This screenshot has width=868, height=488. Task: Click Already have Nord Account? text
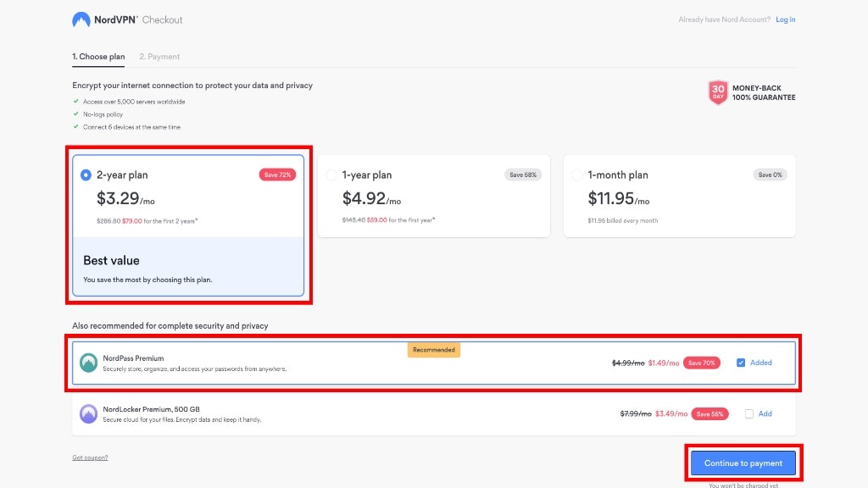[724, 19]
